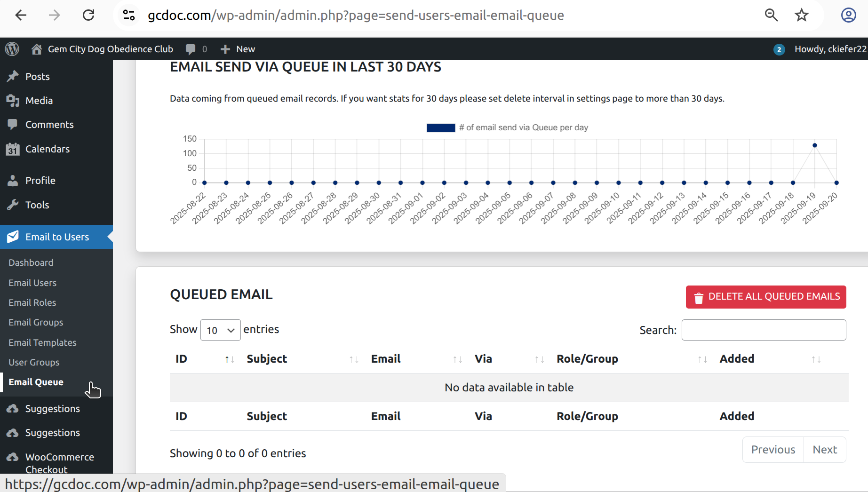Click the updates notification badge showing 2

779,49
